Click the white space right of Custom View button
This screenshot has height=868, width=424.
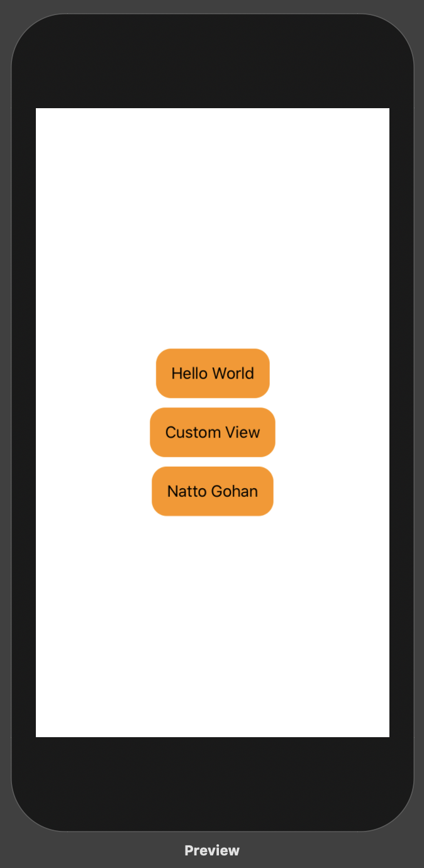tap(332, 432)
